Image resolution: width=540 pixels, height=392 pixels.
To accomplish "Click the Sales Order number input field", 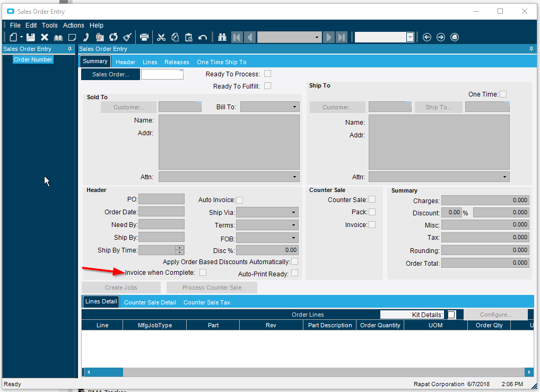I will [x=162, y=75].
